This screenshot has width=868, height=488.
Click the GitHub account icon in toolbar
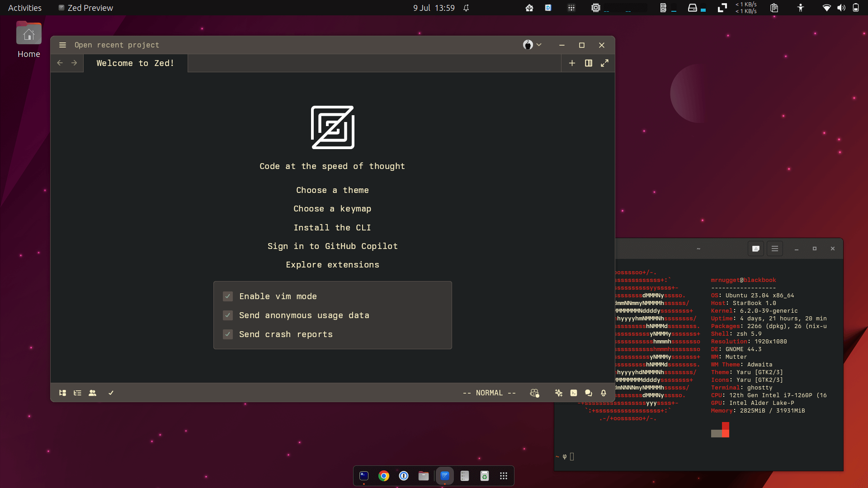[528, 45]
